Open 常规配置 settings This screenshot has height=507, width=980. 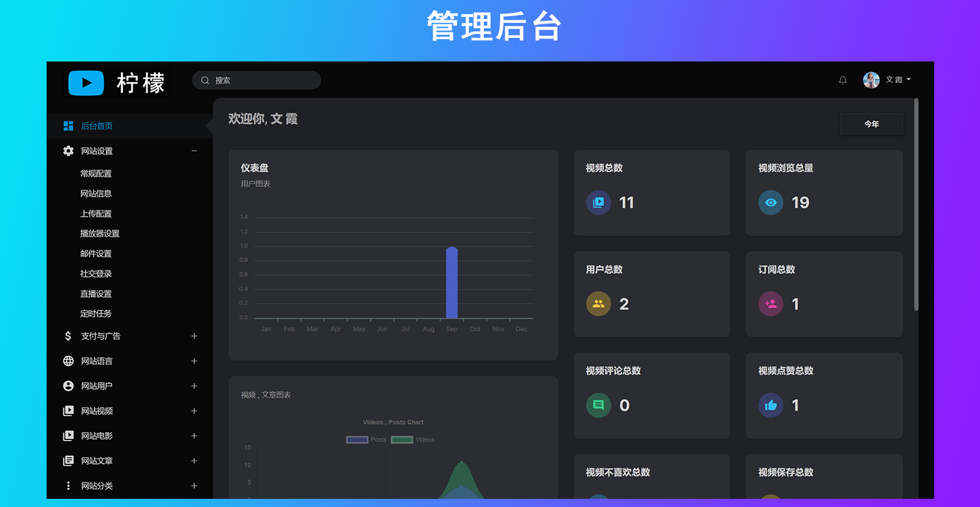click(96, 174)
